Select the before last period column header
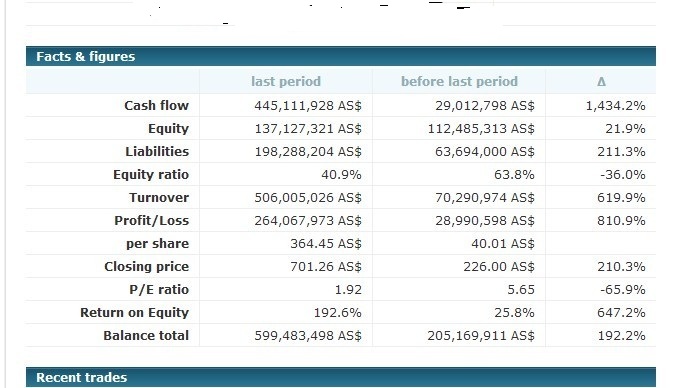 (x=459, y=81)
